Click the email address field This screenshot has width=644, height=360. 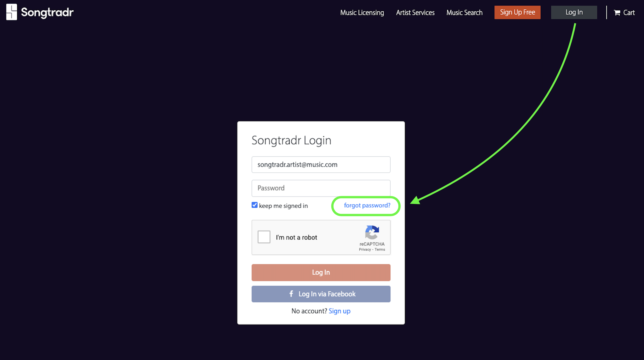click(321, 165)
